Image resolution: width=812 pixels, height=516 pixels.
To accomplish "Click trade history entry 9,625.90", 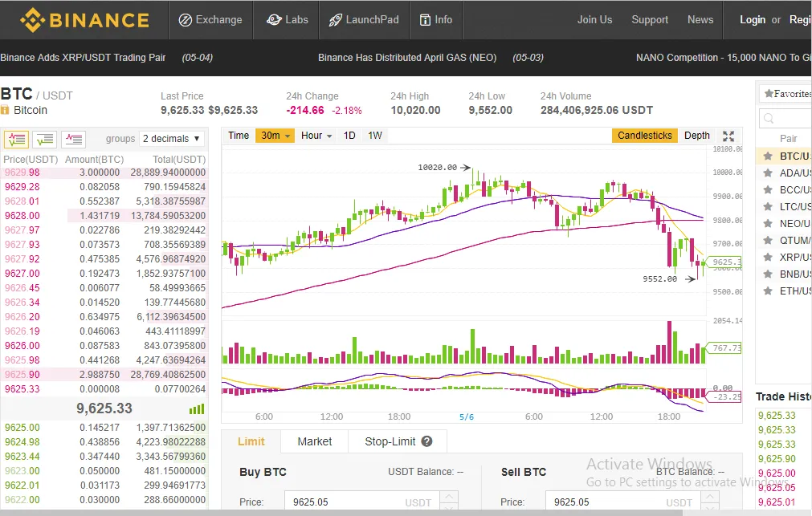I will 777,458.
